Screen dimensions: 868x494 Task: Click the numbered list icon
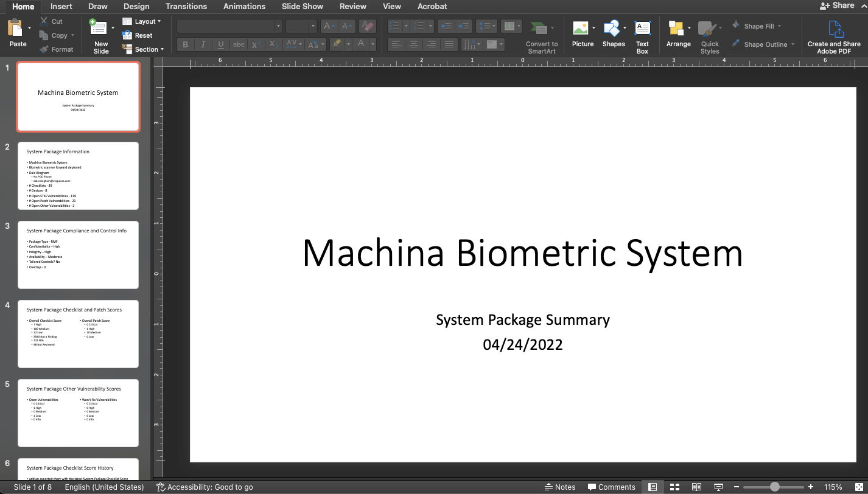click(418, 26)
